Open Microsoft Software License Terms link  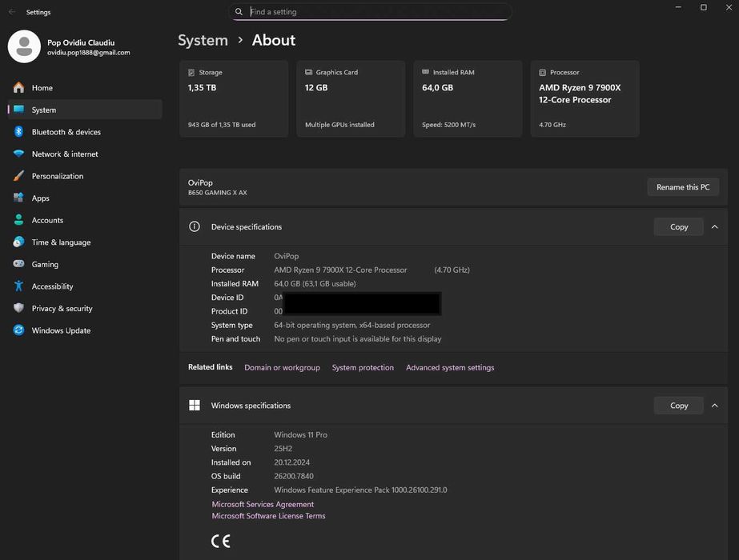click(268, 516)
